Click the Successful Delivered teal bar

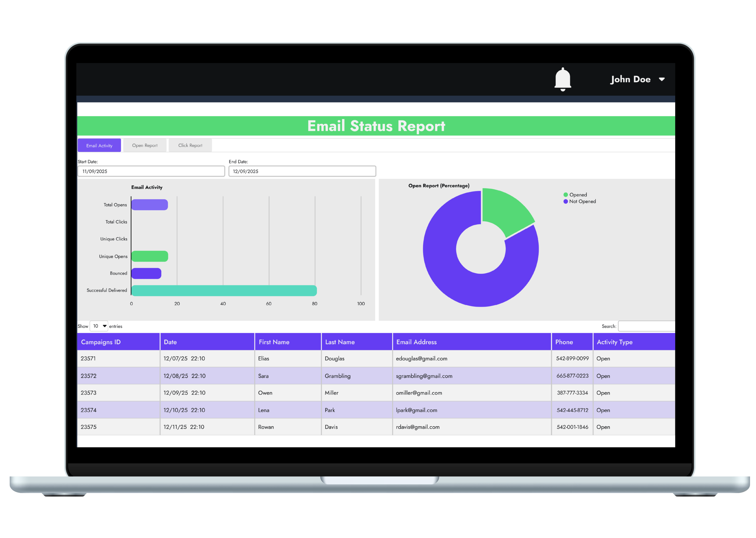pyautogui.click(x=224, y=290)
